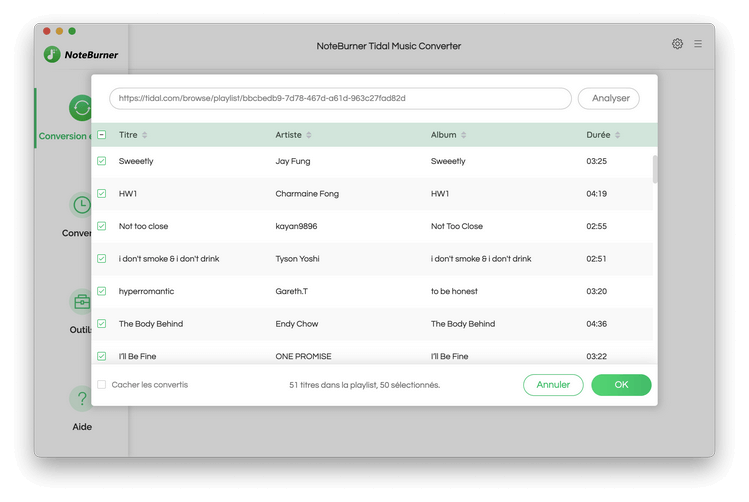This screenshot has height=502, width=749.
Task: Open the converted history clock icon
Action: click(80, 205)
